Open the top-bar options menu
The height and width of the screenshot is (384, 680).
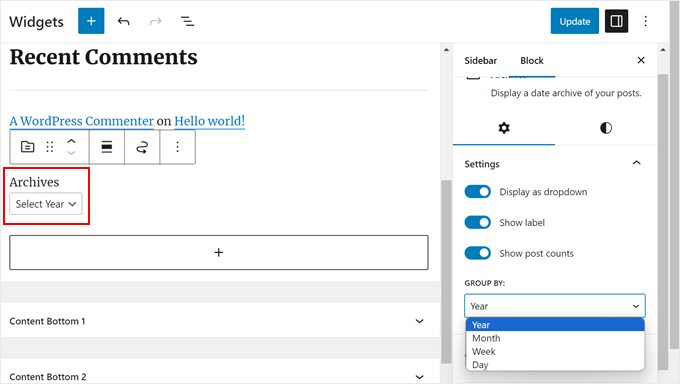[x=645, y=21]
